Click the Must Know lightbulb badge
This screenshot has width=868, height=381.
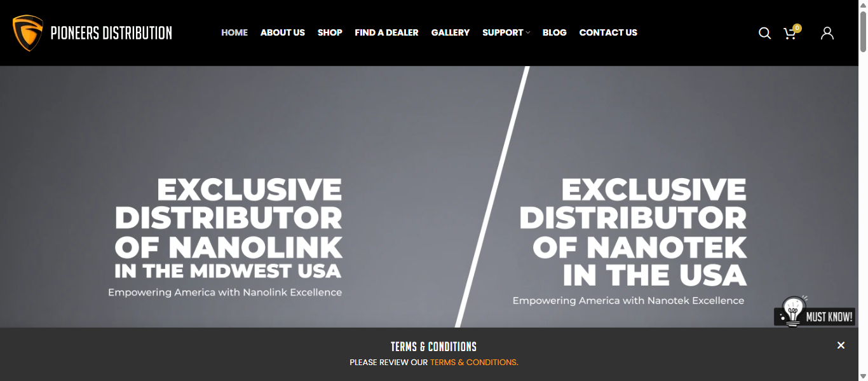(x=814, y=312)
